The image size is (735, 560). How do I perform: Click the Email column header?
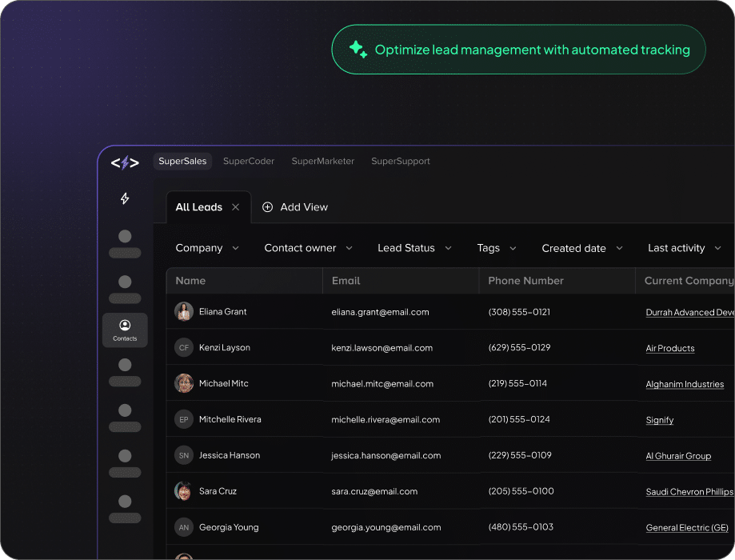(401, 281)
